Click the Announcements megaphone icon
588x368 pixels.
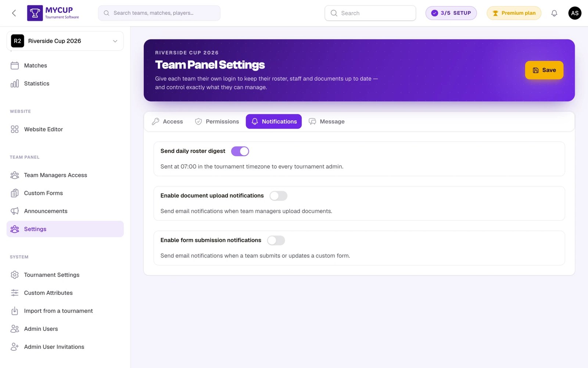click(x=15, y=211)
